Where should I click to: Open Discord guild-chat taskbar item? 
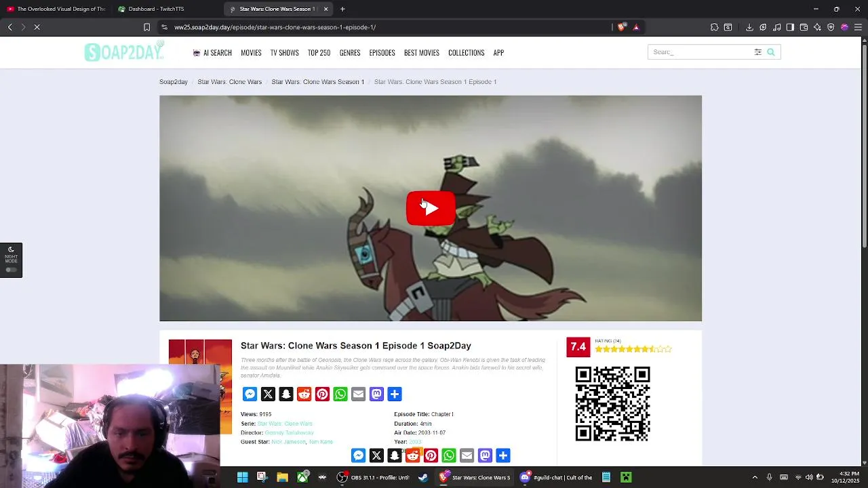coord(556,477)
